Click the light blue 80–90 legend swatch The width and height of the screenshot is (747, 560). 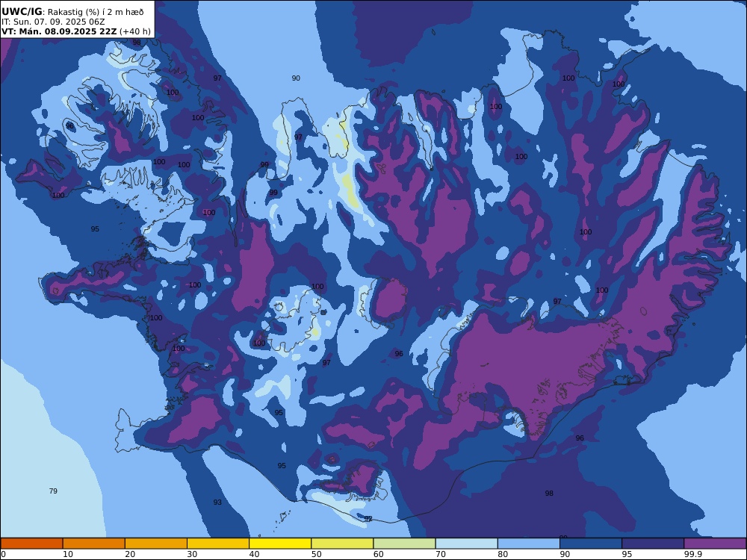click(529, 544)
